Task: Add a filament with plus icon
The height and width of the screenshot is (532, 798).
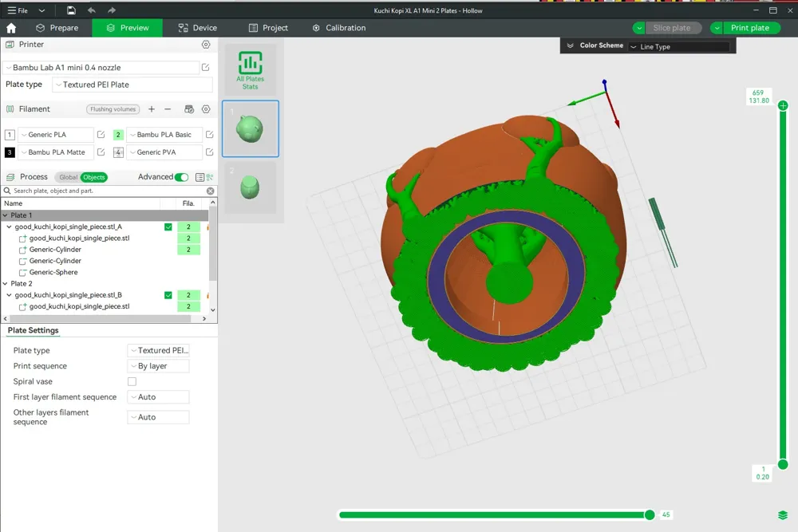Action: tap(151, 108)
